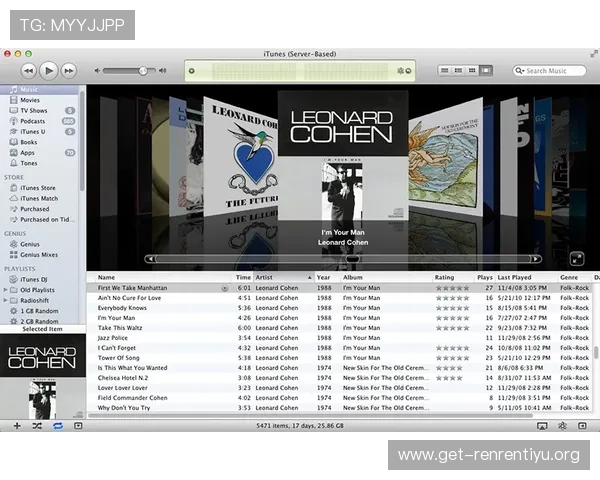The height and width of the screenshot is (480, 600).
Task: Click The Future album cover
Action: tap(241, 156)
